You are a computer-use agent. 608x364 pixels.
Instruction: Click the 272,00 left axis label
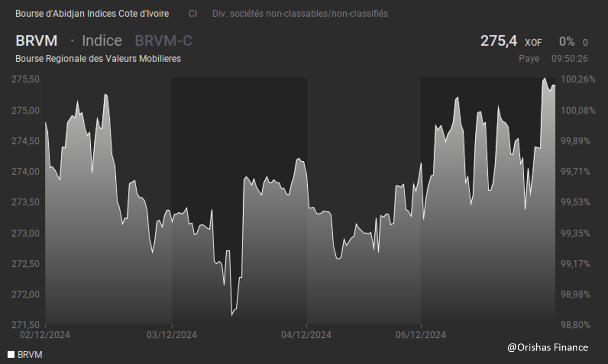coord(25,294)
